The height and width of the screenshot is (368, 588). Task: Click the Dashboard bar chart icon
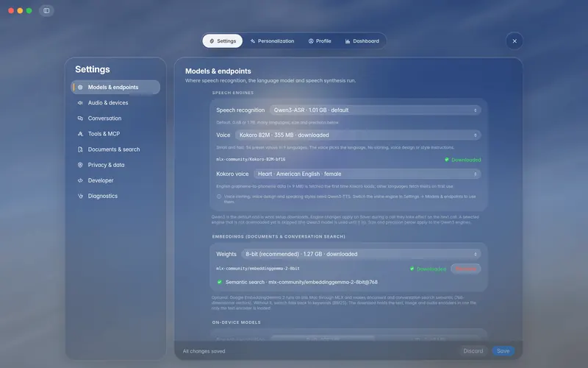[347, 41]
